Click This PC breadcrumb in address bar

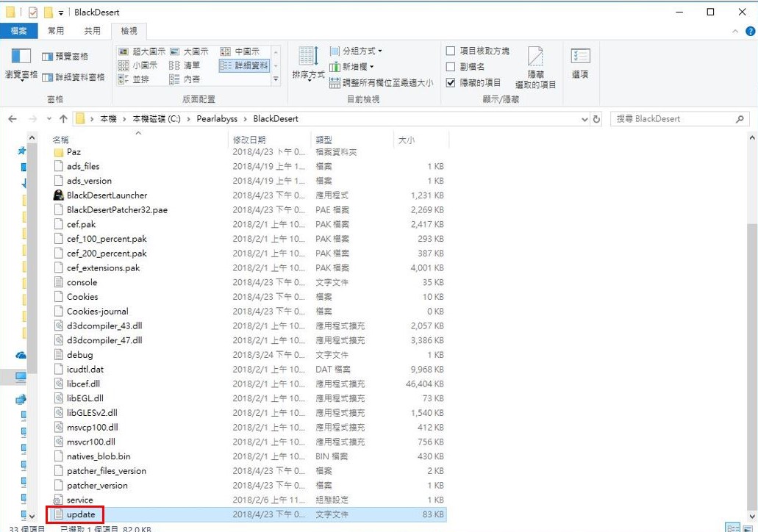(x=108, y=119)
